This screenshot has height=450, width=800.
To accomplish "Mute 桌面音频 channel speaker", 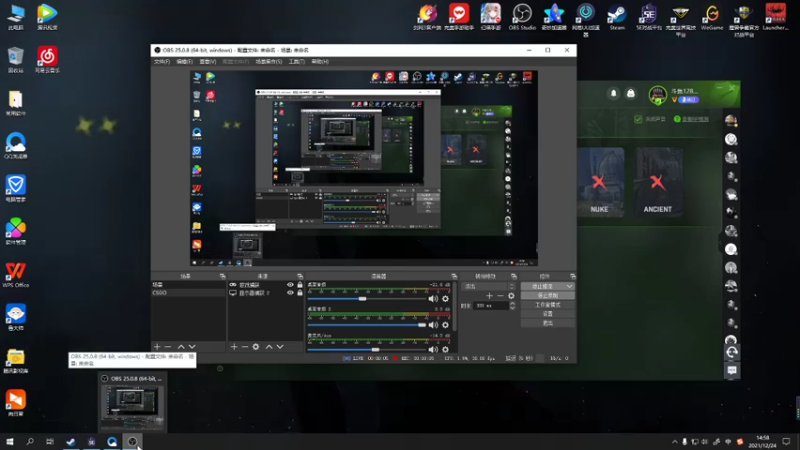I will point(433,299).
